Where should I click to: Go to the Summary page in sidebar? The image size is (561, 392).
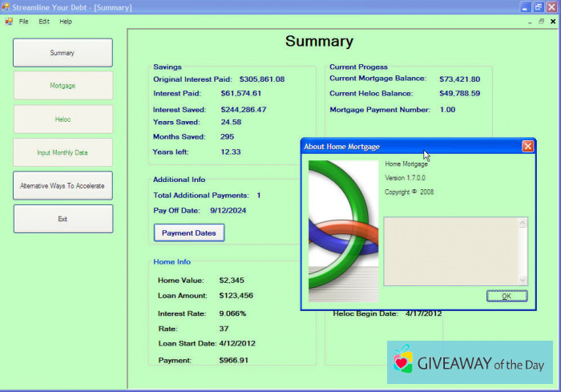(63, 53)
